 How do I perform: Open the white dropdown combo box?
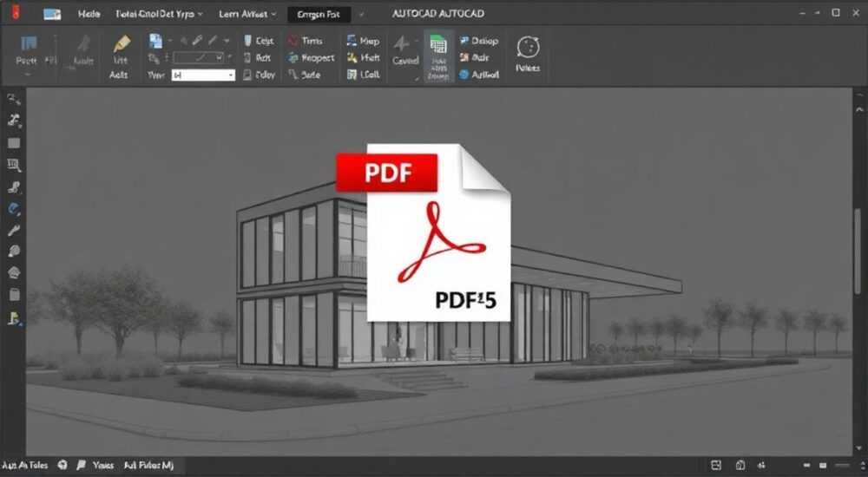(203, 75)
